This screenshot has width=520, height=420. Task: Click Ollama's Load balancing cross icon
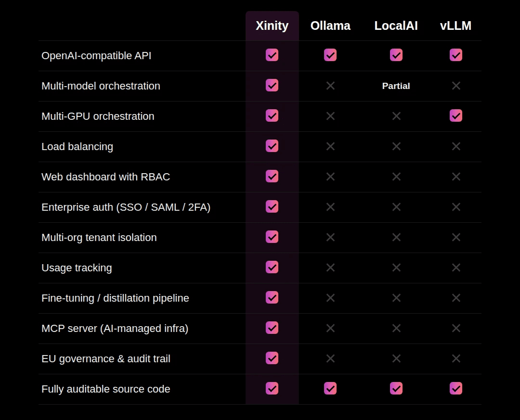pyautogui.click(x=330, y=146)
